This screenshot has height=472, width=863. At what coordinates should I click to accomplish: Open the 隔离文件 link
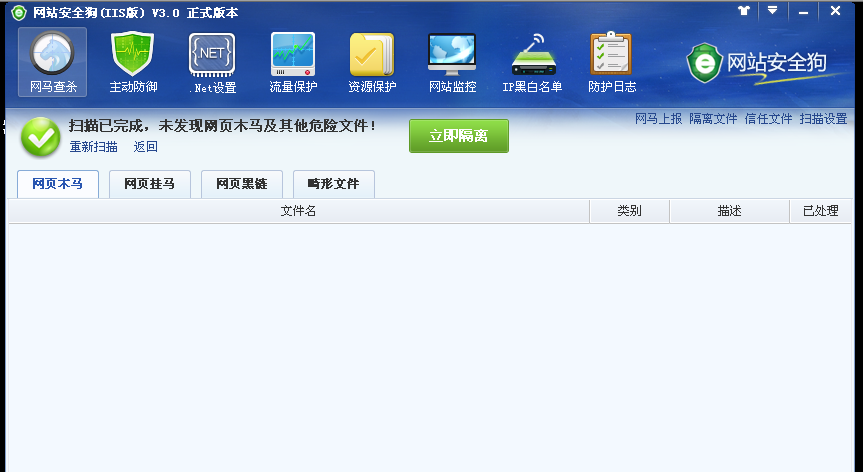click(x=713, y=119)
